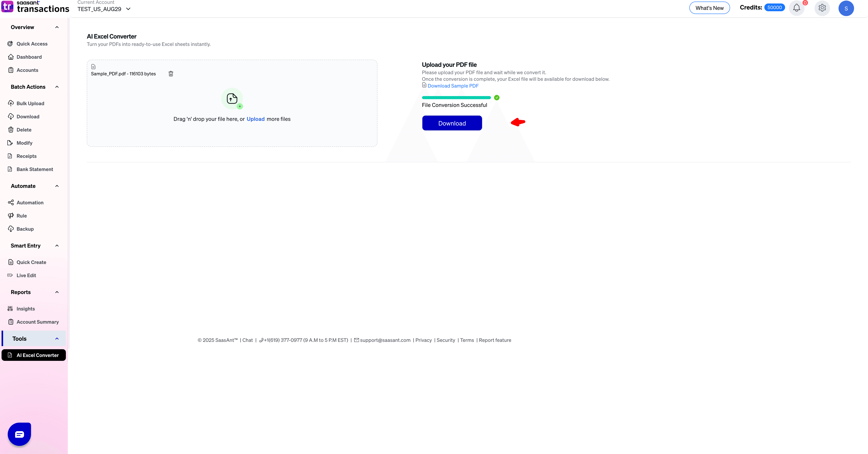Click the Bulk Upload cloud icon

pyautogui.click(x=10, y=103)
